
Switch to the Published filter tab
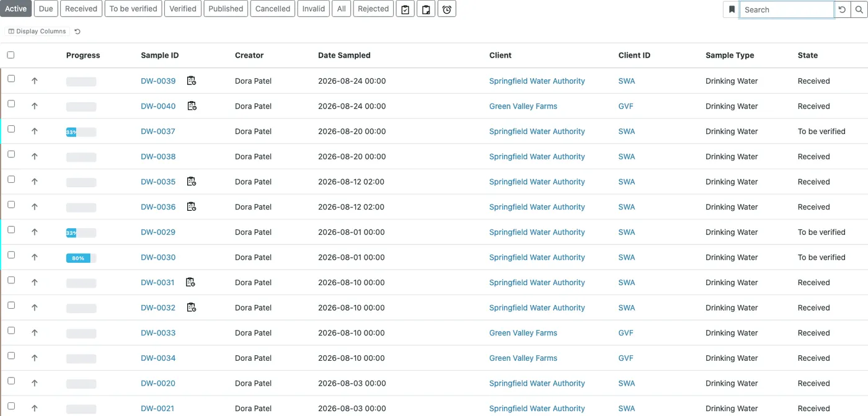point(226,9)
